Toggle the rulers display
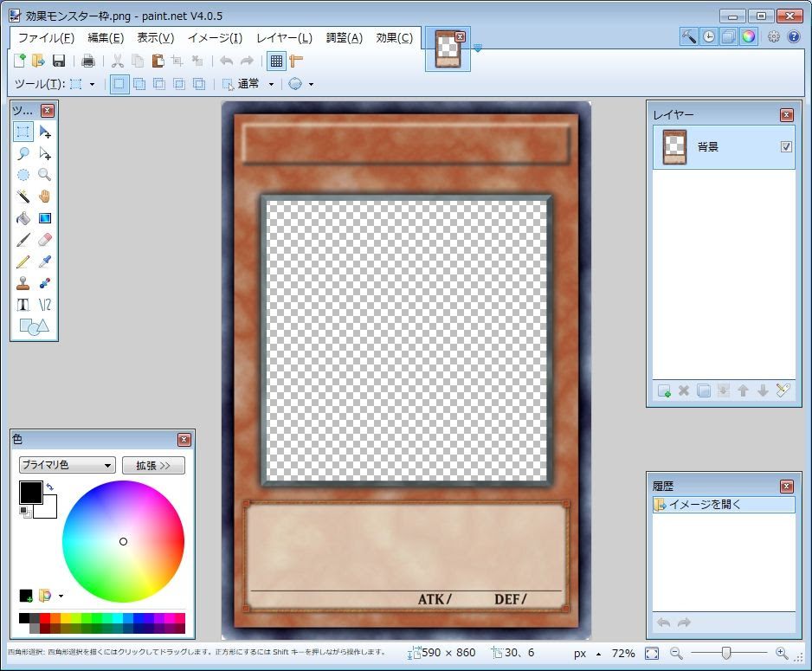Image resolution: width=812 pixels, height=671 pixels. click(296, 61)
